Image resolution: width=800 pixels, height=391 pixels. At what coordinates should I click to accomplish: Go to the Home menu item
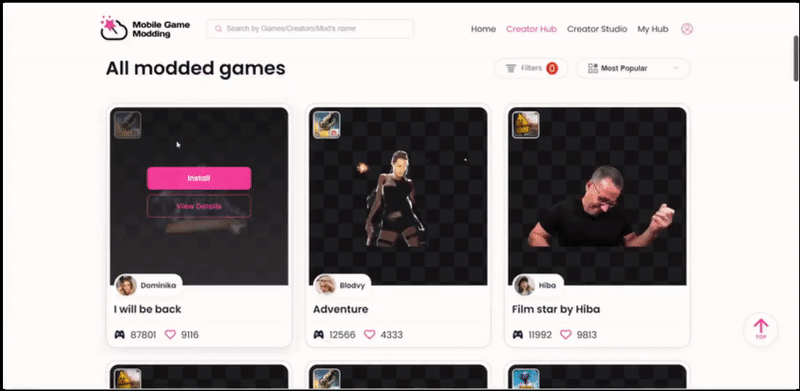[483, 29]
